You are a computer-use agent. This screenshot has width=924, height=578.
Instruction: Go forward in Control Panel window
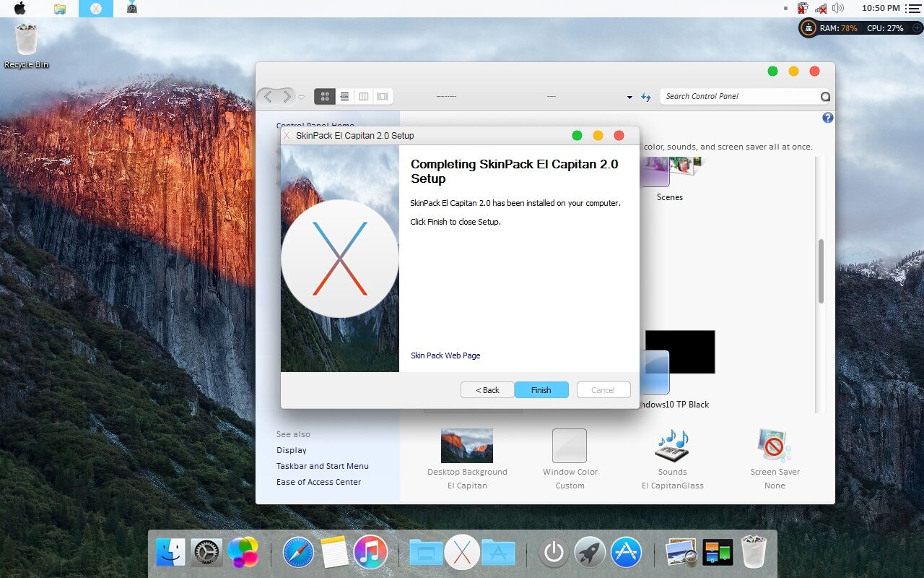point(287,96)
